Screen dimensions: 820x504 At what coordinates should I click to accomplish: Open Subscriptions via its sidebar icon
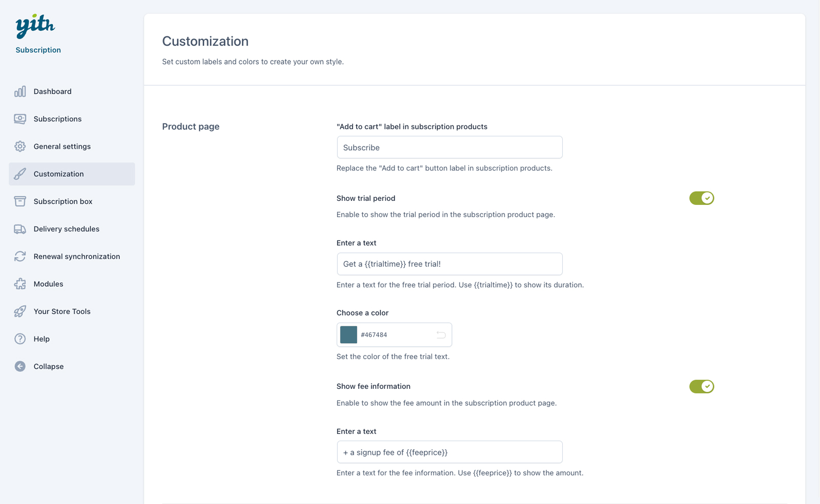click(20, 119)
